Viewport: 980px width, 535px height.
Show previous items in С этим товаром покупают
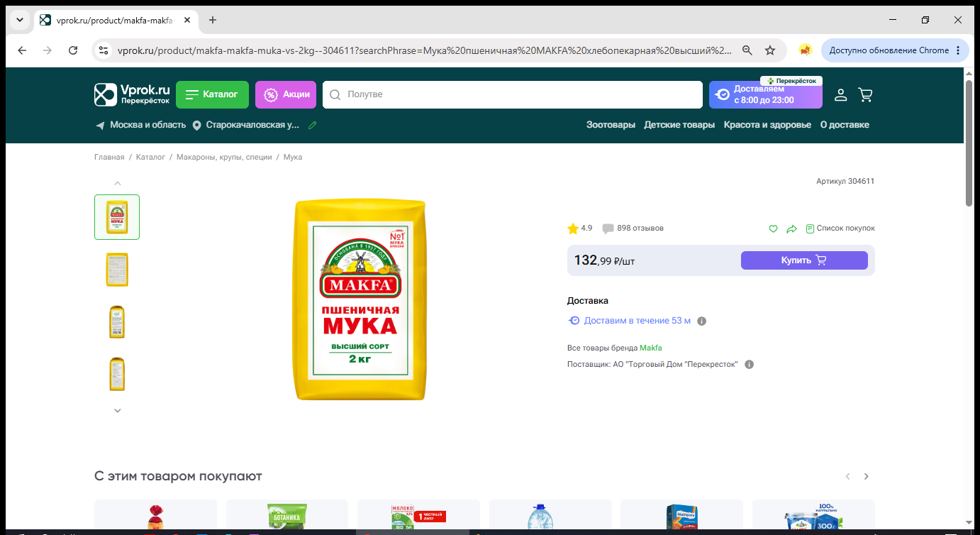click(x=847, y=477)
